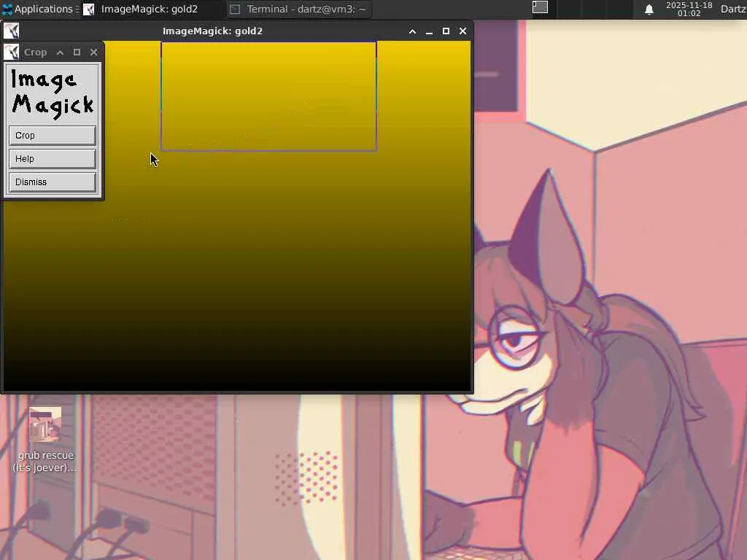Click inside the crop selection rectangle
The width and height of the screenshot is (747, 560).
pyautogui.click(x=268, y=97)
